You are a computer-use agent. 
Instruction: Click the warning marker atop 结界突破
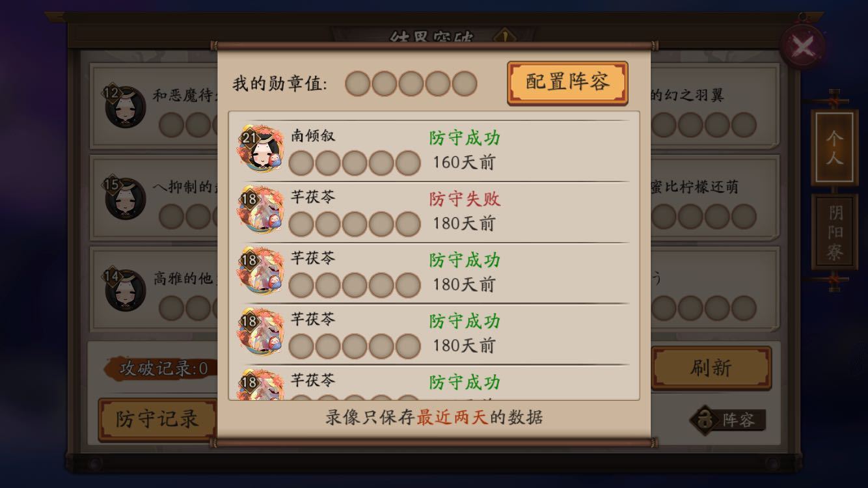(504, 36)
